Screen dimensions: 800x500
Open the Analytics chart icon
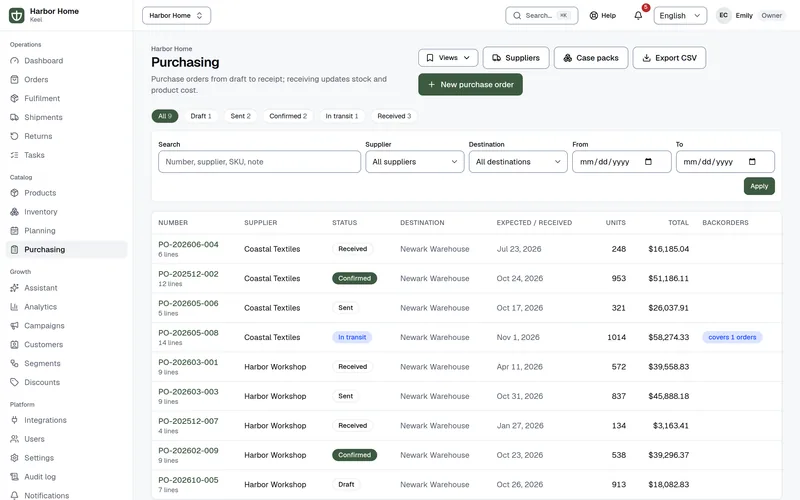tap(14, 307)
